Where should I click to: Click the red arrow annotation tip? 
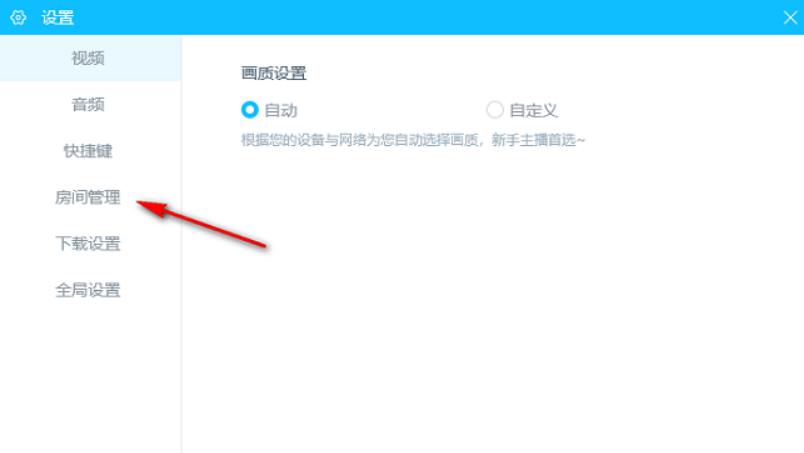139,204
